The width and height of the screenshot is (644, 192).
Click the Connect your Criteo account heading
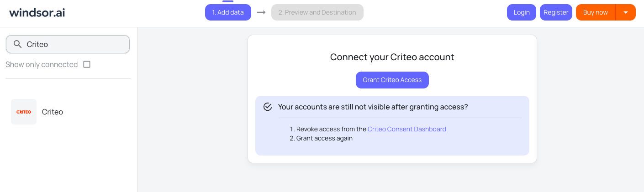[x=392, y=57]
